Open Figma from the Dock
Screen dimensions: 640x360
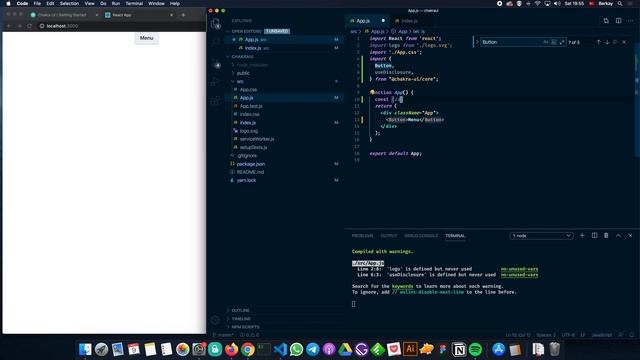click(443, 349)
